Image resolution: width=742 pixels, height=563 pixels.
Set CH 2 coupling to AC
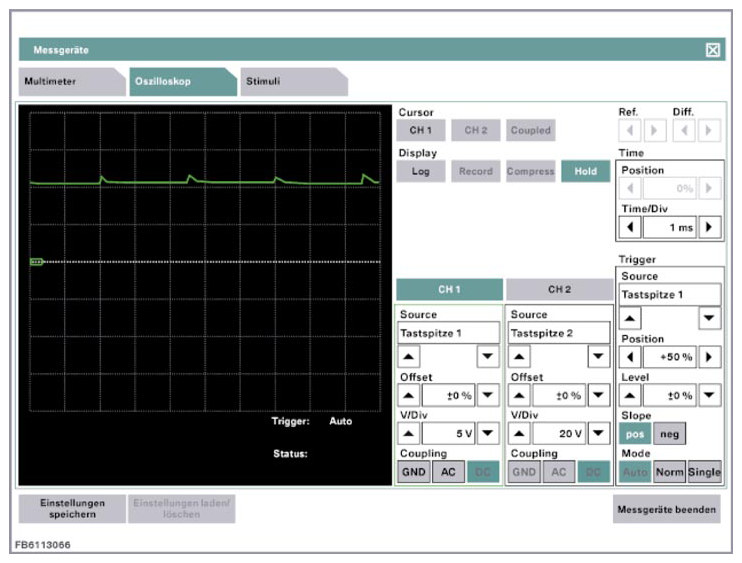[x=559, y=472]
